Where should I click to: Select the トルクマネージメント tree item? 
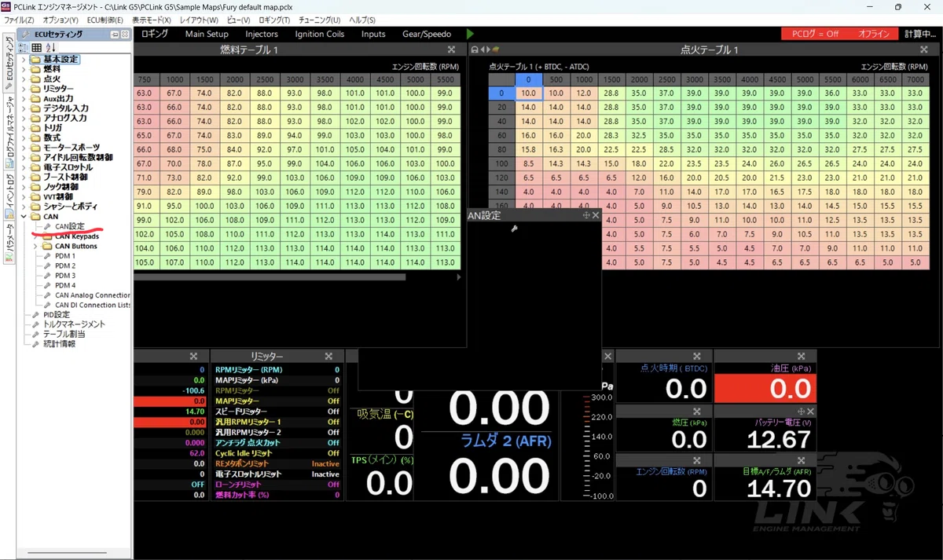(x=74, y=324)
